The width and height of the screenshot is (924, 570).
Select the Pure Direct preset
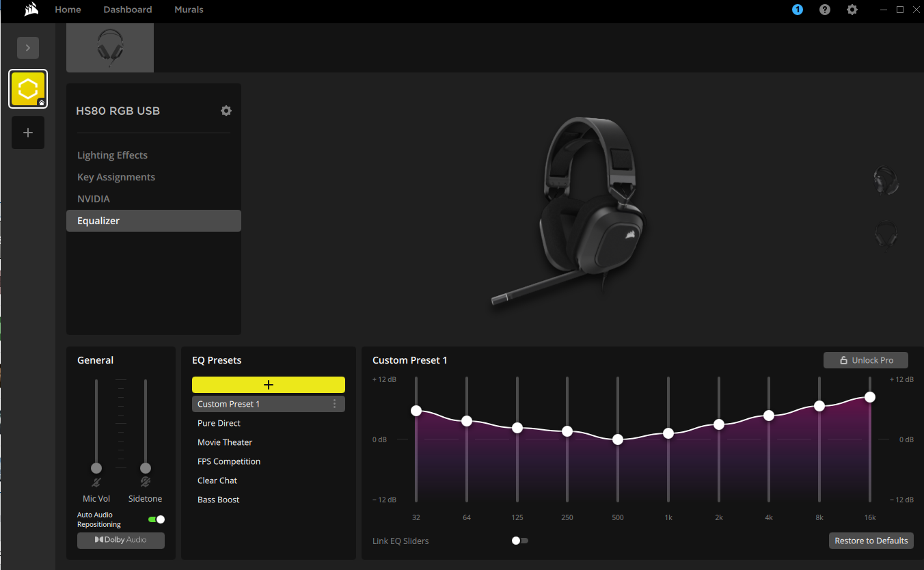click(x=269, y=423)
